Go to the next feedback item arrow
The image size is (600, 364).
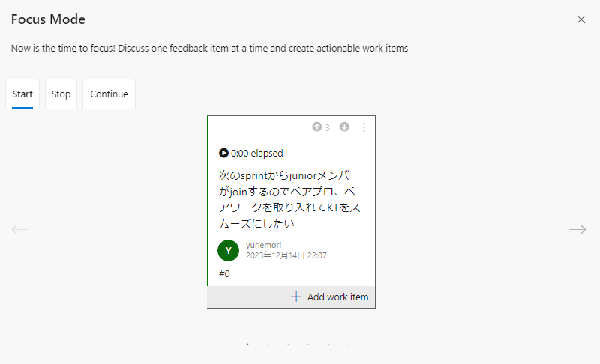[x=577, y=229]
